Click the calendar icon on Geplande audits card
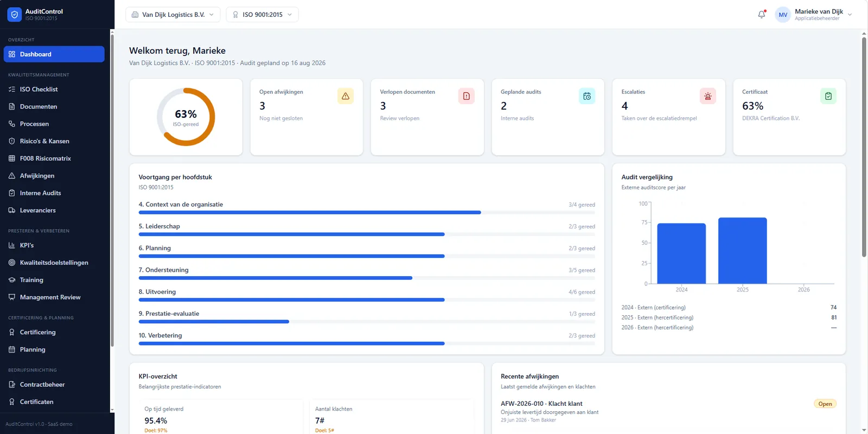 [x=587, y=96]
